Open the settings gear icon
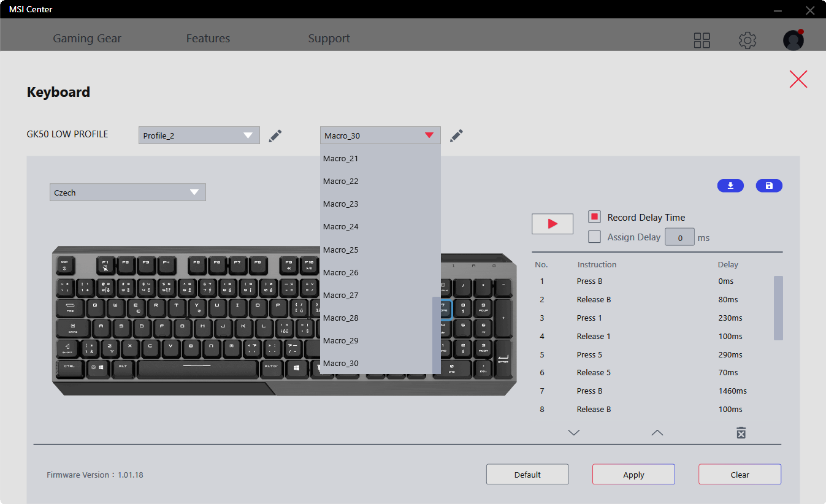 (x=748, y=40)
